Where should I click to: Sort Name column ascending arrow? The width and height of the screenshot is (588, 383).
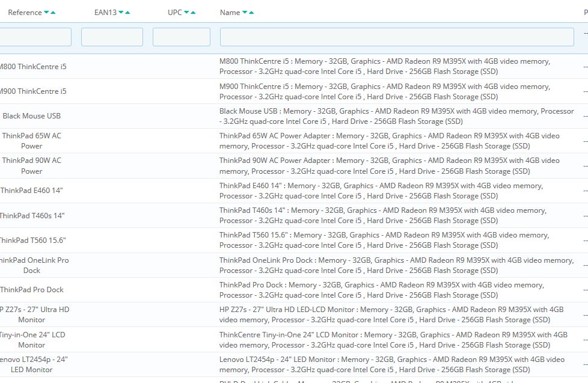click(x=251, y=13)
